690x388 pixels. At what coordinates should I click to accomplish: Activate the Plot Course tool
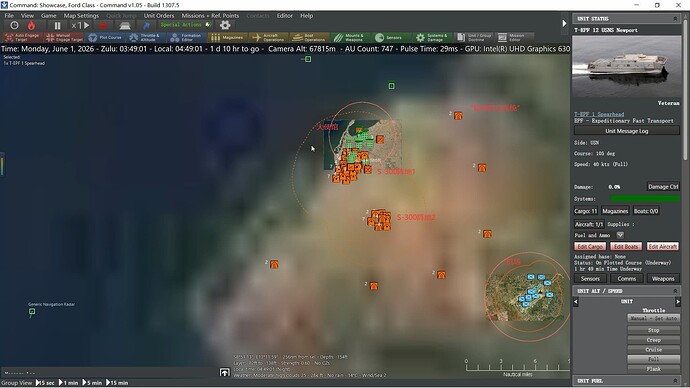click(105, 37)
